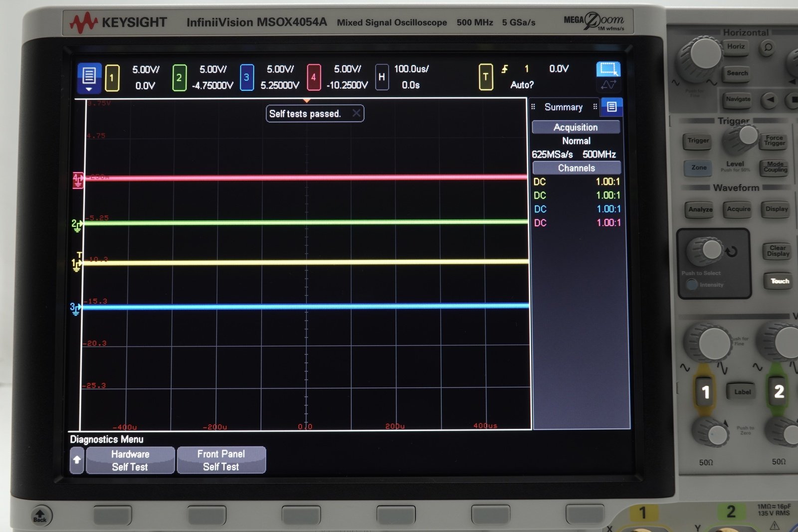
Task: Push the Back key at bottom left
Action: [x=40, y=516]
